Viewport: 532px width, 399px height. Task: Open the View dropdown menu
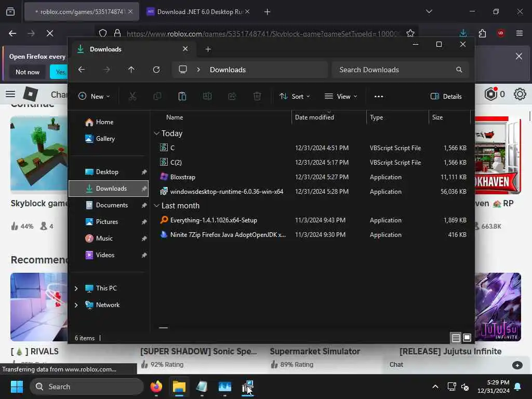[x=341, y=96]
